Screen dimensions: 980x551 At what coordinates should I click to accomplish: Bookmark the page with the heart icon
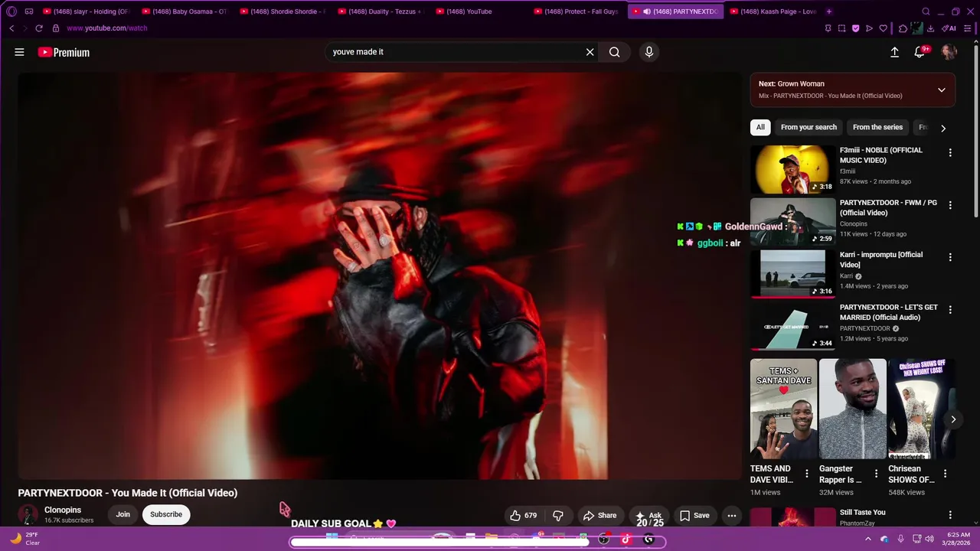coord(883,28)
